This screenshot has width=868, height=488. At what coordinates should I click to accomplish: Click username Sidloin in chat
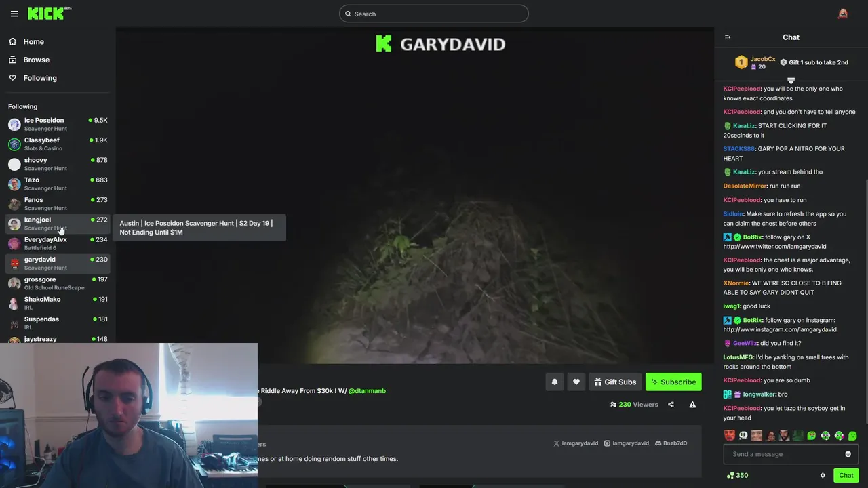point(733,214)
